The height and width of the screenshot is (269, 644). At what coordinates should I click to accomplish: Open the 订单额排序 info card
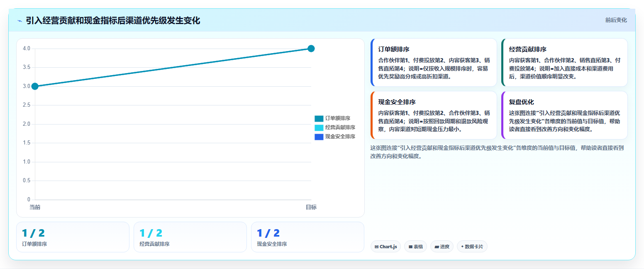434,62
